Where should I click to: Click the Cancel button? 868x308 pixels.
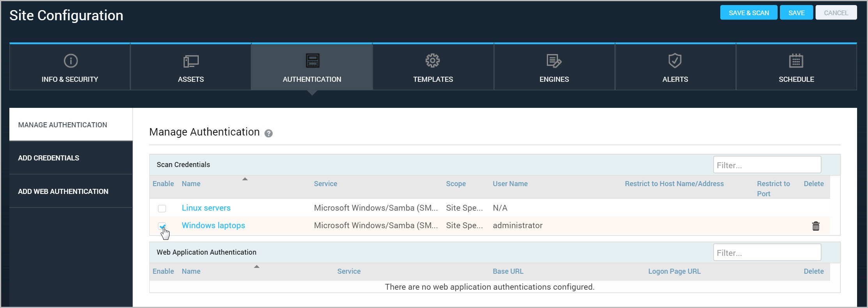pos(836,13)
